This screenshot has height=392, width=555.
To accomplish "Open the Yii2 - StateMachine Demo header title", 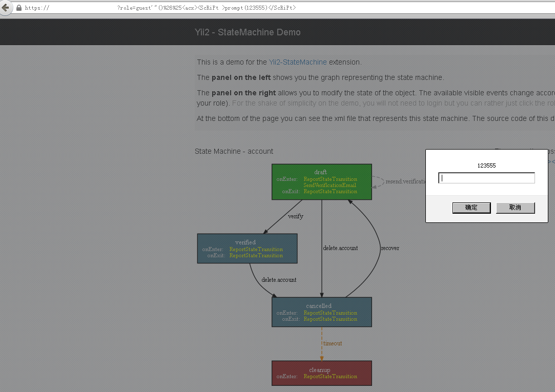I will 248,32.
